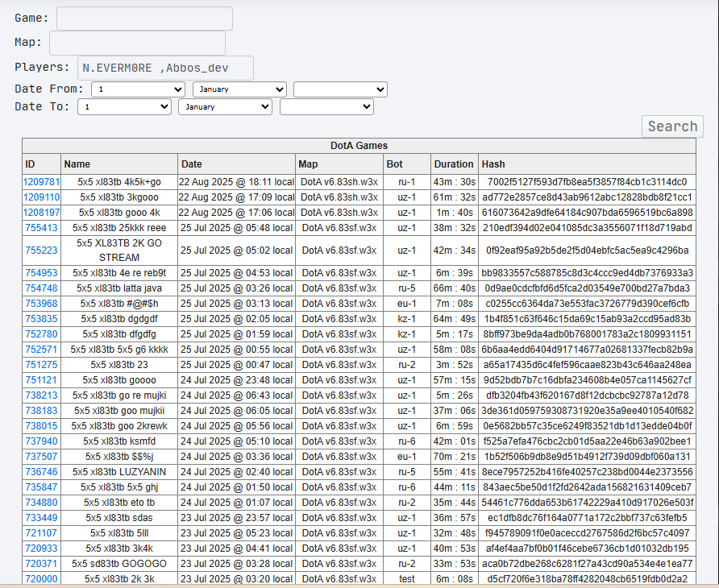Screen dimensions: 719x588
Task: Open game ID 1209110 link
Action: pos(41,197)
